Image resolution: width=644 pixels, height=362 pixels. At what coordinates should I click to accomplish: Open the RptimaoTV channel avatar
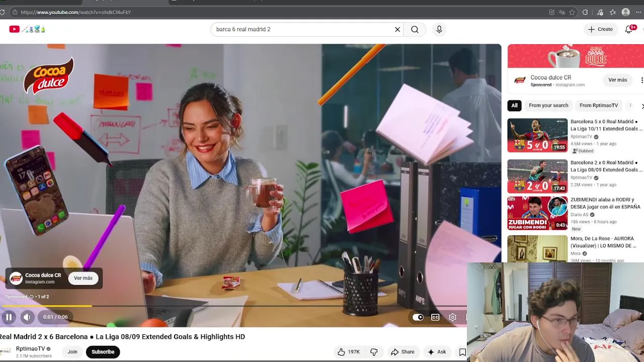click(5, 351)
